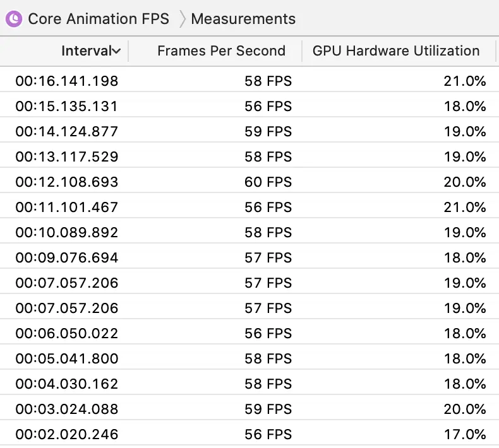Toggle the Interval sort direction chevron
This screenshot has height=448, width=499.
[x=116, y=51]
